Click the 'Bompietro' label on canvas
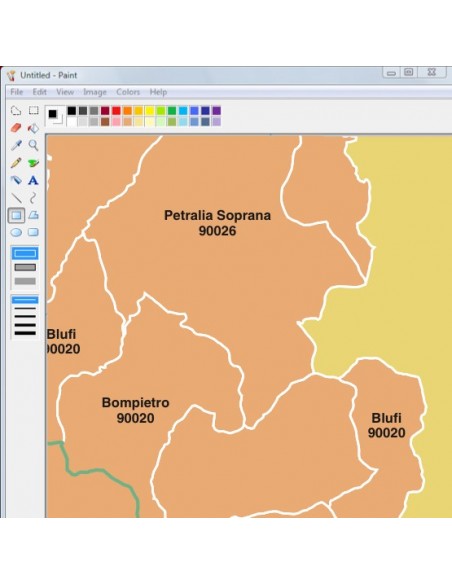 [x=136, y=403]
